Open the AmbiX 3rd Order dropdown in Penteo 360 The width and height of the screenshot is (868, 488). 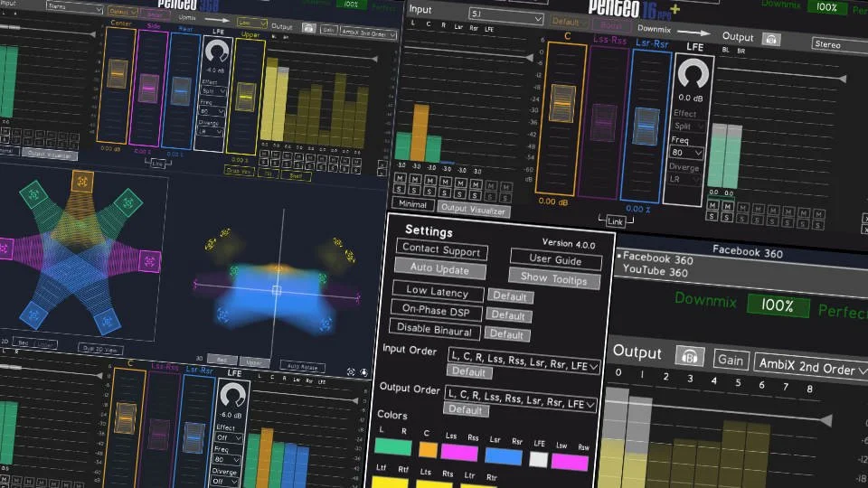point(368,33)
